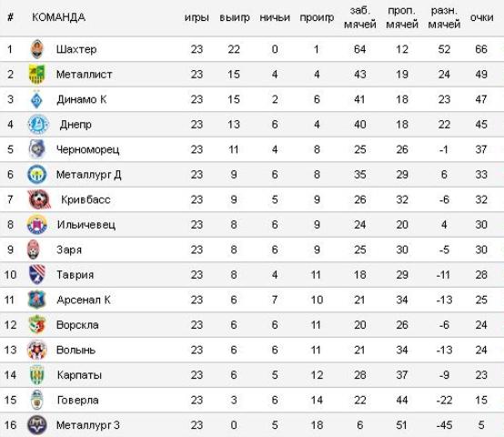The width and height of the screenshot is (504, 437).
Task: Sort by выигр column header
Action: click(235, 17)
